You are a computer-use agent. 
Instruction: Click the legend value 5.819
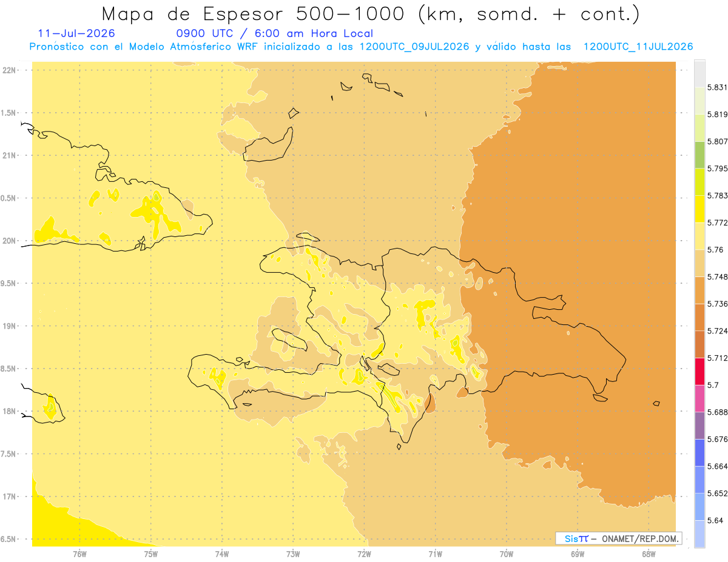[718, 114]
